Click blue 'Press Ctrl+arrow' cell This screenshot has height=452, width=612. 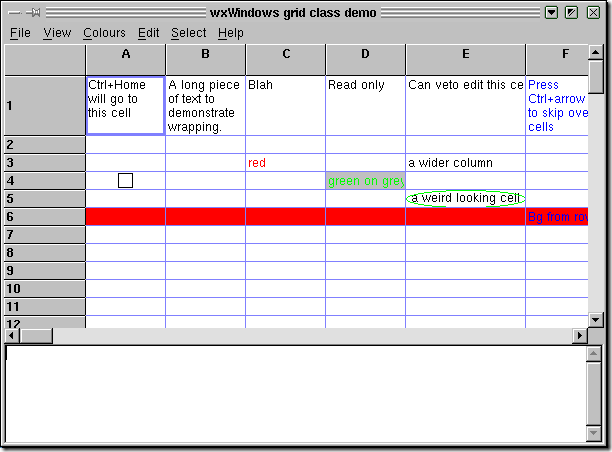557,106
